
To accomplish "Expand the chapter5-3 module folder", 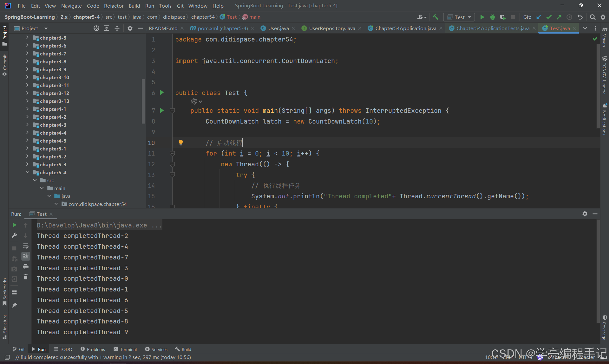I will (x=27, y=164).
